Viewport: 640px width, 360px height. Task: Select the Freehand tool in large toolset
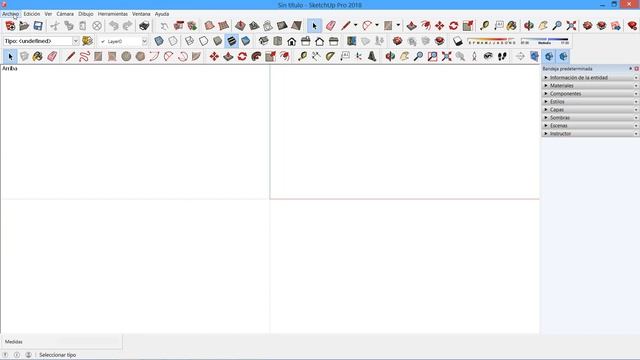click(84, 56)
